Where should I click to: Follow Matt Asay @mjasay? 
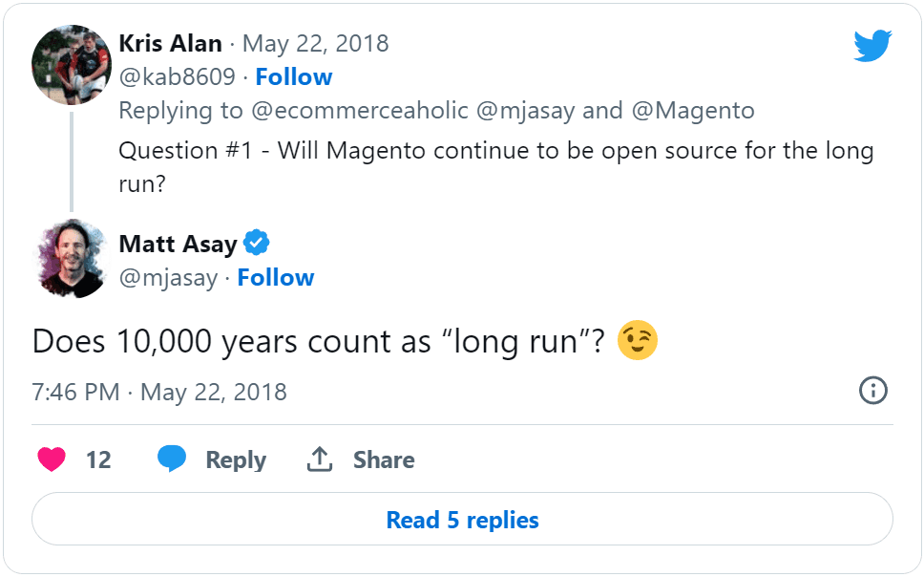(x=276, y=278)
